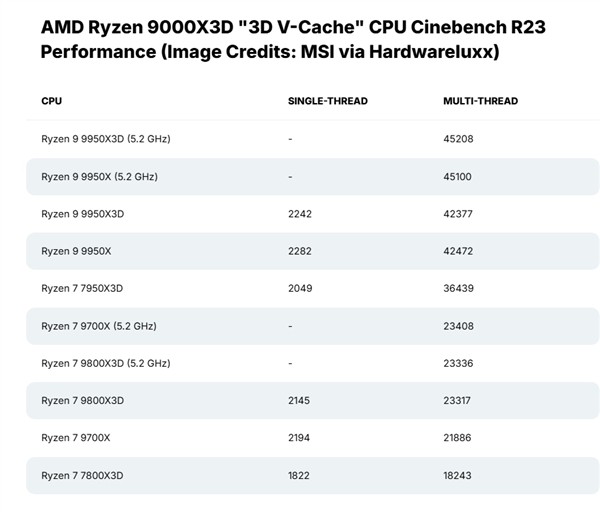Click the Ryzen 7 9700X (5.2 GHz) CPU name
Screen dimensions: 600x512
point(98,326)
